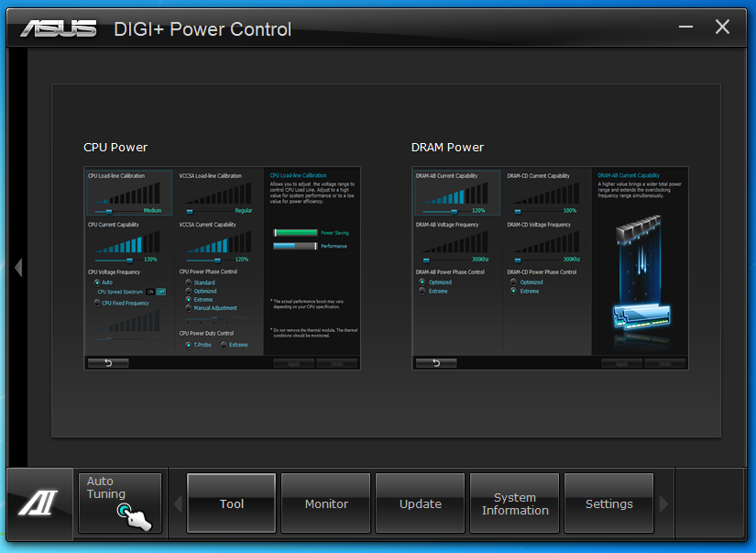
Task: Adjust the DRAM-CD Voltage Frequency slider
Action: (x=518, y=260)
